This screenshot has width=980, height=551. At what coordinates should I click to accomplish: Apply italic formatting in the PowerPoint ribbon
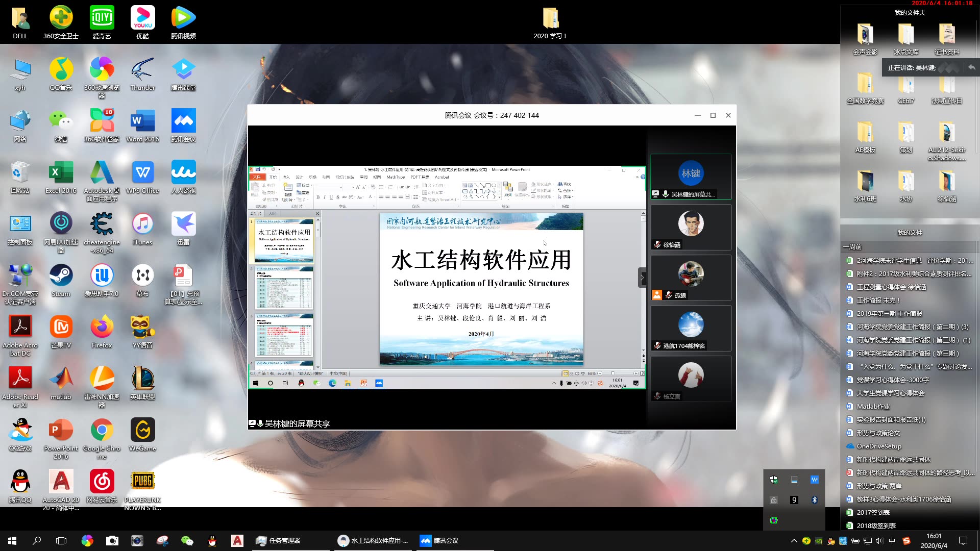click(x=325, y=196)
